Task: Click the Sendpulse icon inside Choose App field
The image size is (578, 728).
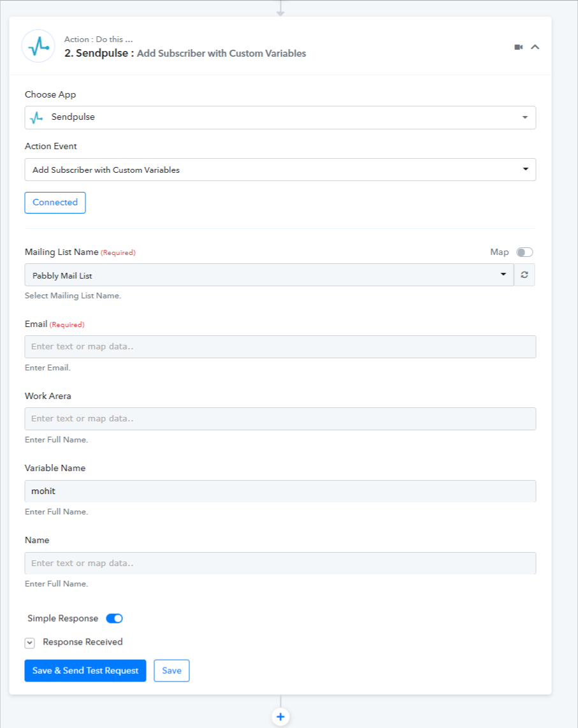Action: (x=36, y=117)
